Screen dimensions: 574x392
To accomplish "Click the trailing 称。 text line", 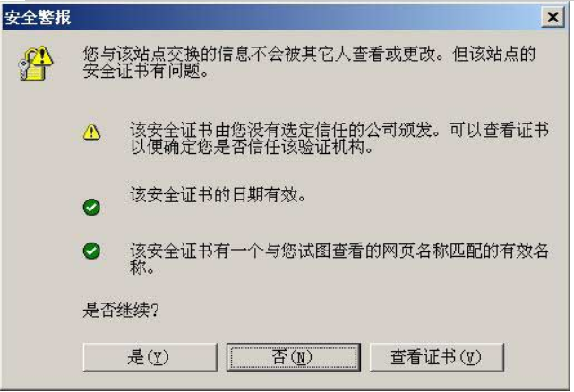I will click(142, 268).
